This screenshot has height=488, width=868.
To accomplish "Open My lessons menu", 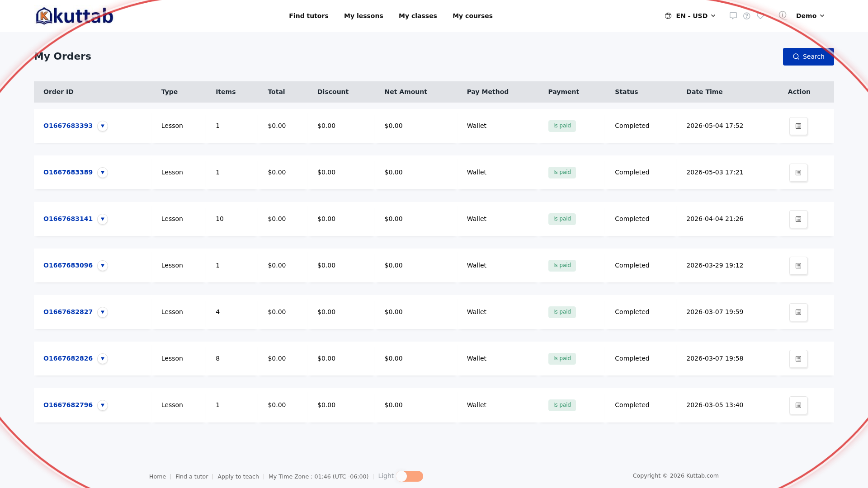I will click(363, 16).
